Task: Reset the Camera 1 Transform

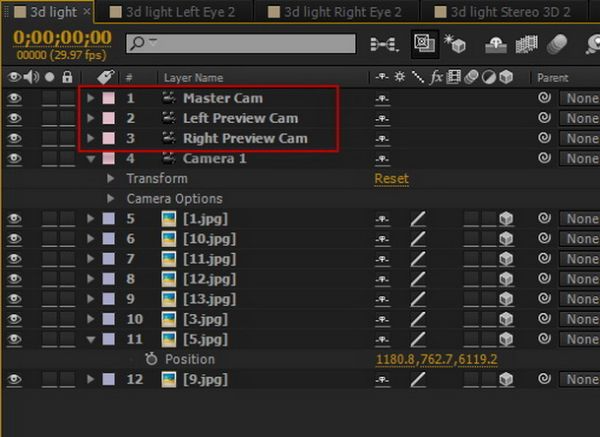Action: pos(391,179)
